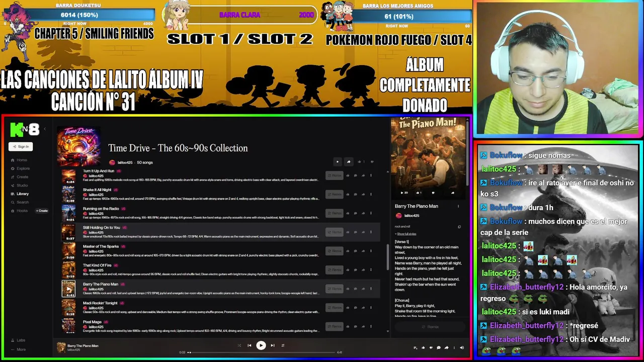Open more options for Master of The Sparks
Image resolution: width=644 pixels, height=362 pixels.
point(371,251)
